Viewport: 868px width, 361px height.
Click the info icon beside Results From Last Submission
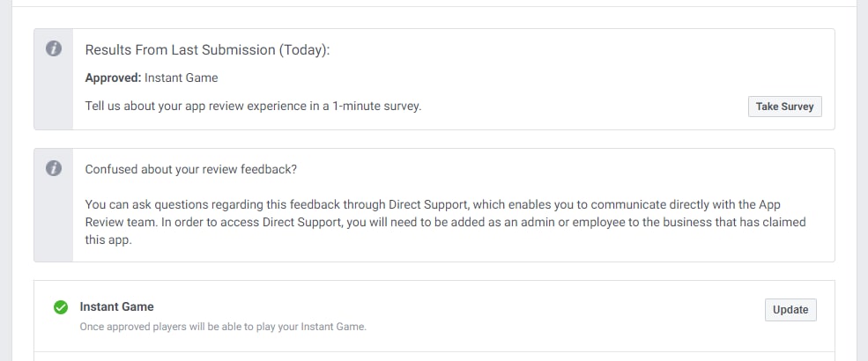tap(54, 49)
